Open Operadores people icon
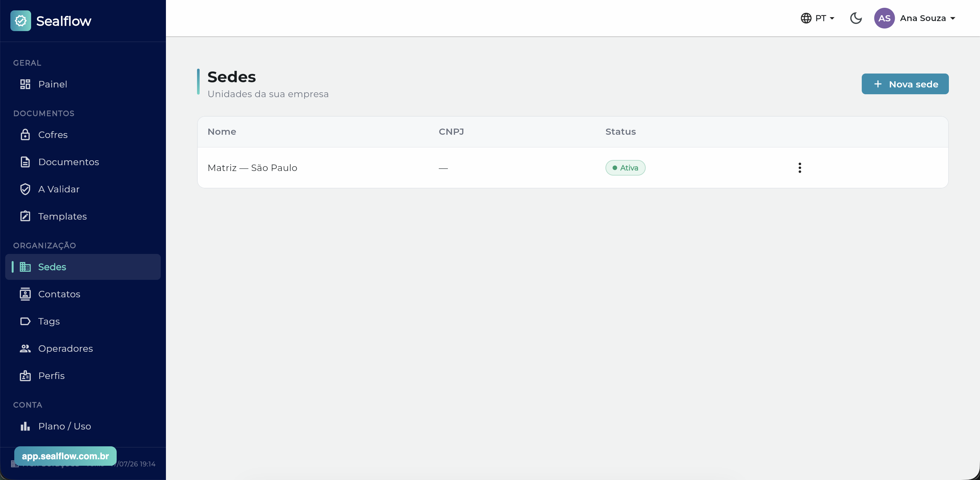 click(25, 349)
